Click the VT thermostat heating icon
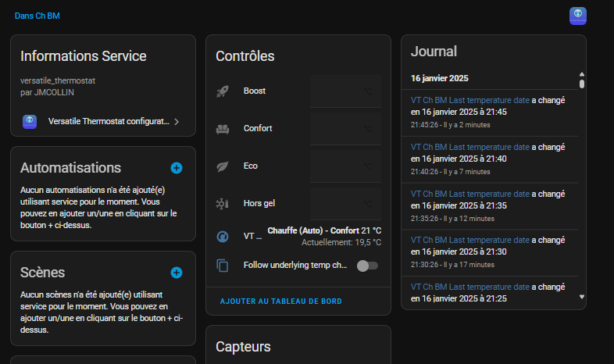The image size is (614, 364). click(222, 236)
